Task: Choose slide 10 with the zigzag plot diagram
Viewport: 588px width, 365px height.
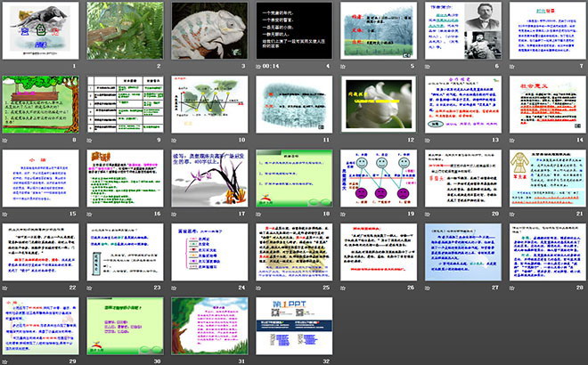Action: pos(209,104)
